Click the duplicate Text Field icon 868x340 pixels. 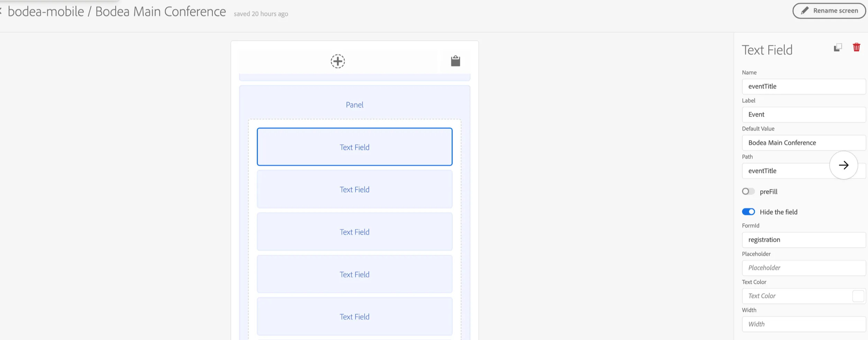[838, 47]
